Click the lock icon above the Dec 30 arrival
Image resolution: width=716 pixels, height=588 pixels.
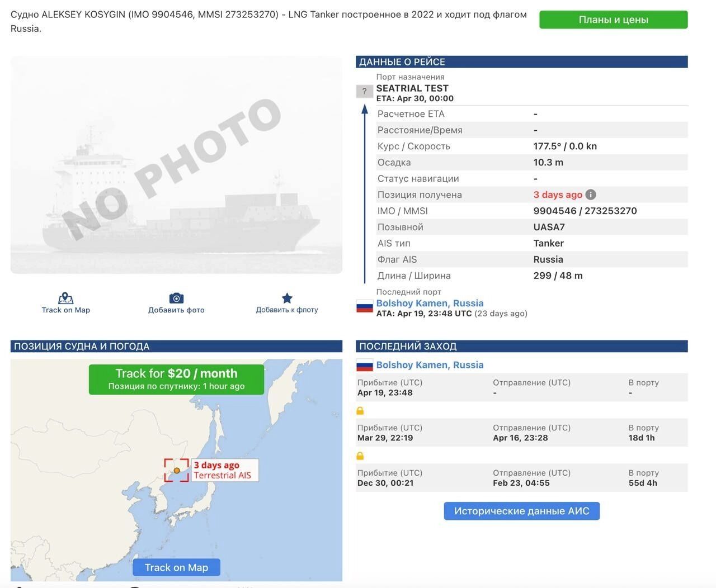point(360,456)
